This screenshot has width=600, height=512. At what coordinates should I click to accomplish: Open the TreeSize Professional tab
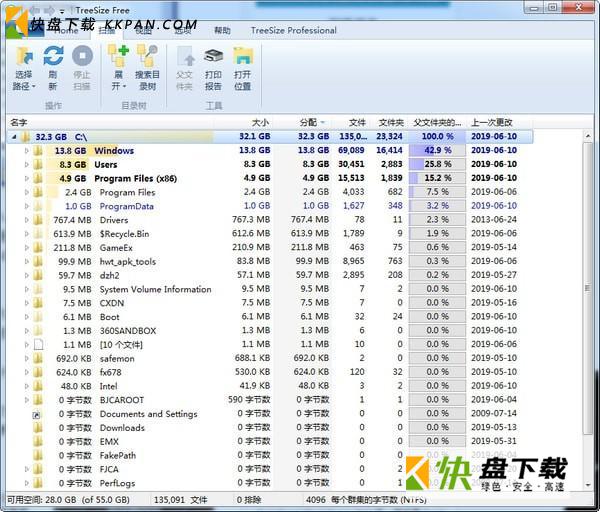[293, 30]
